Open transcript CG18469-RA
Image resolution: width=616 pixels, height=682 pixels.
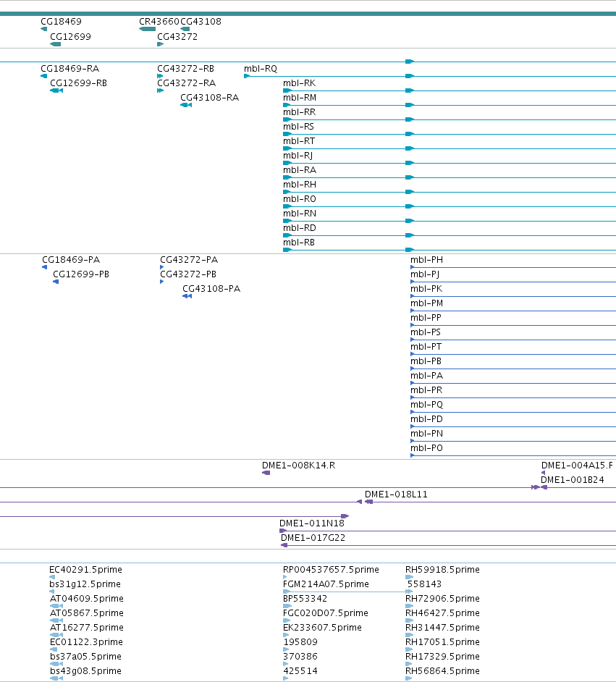[69, 69]
